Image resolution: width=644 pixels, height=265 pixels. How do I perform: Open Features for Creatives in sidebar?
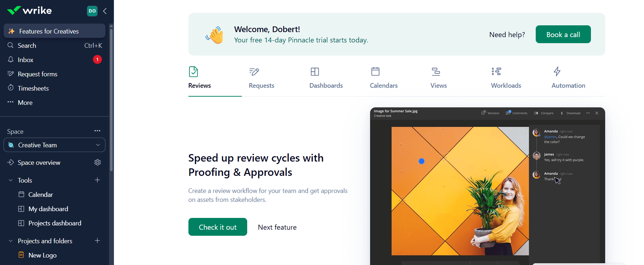point(54,31)
